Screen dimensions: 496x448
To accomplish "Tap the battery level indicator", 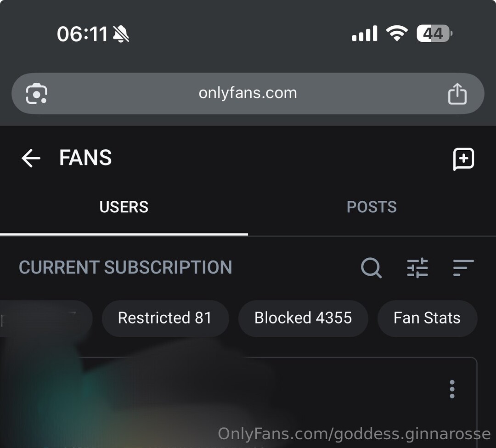I will (434, 34).
